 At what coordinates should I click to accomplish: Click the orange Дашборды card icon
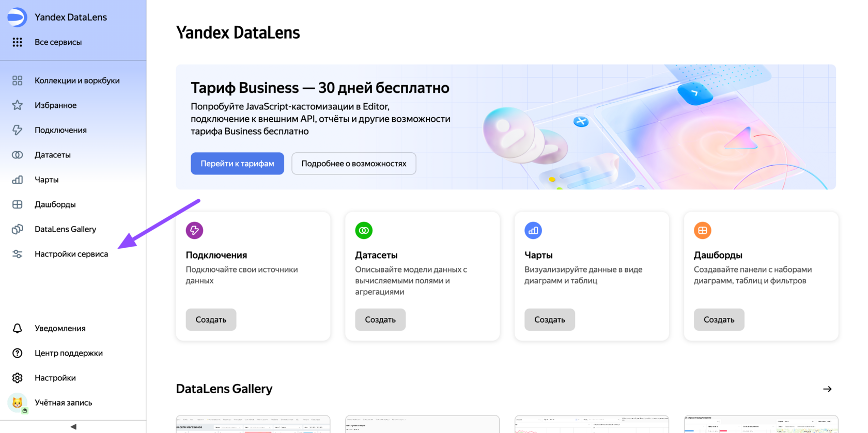[x=703, y=230]
